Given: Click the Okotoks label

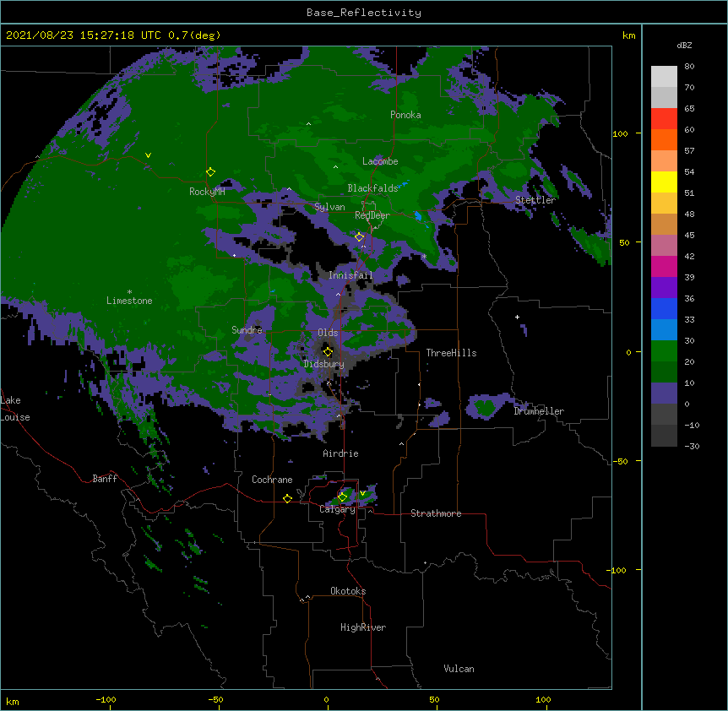Looking at the screenshot, I should pos(348,591).
